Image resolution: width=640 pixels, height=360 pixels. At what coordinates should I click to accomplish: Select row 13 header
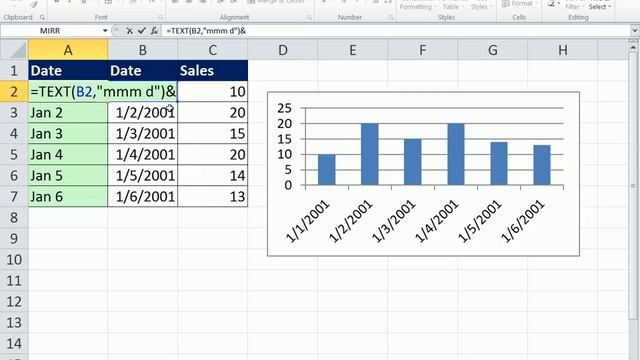pyautogui.click(x=14, y=322)
